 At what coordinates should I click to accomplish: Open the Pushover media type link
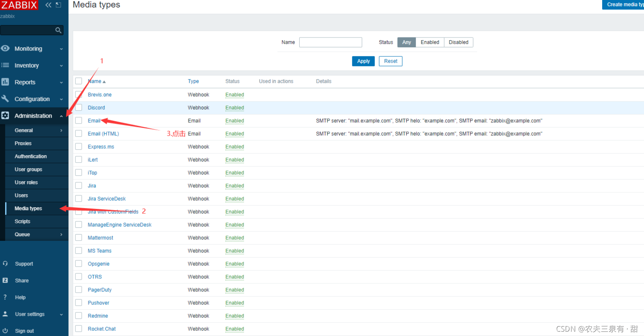(x=98, y=303)
